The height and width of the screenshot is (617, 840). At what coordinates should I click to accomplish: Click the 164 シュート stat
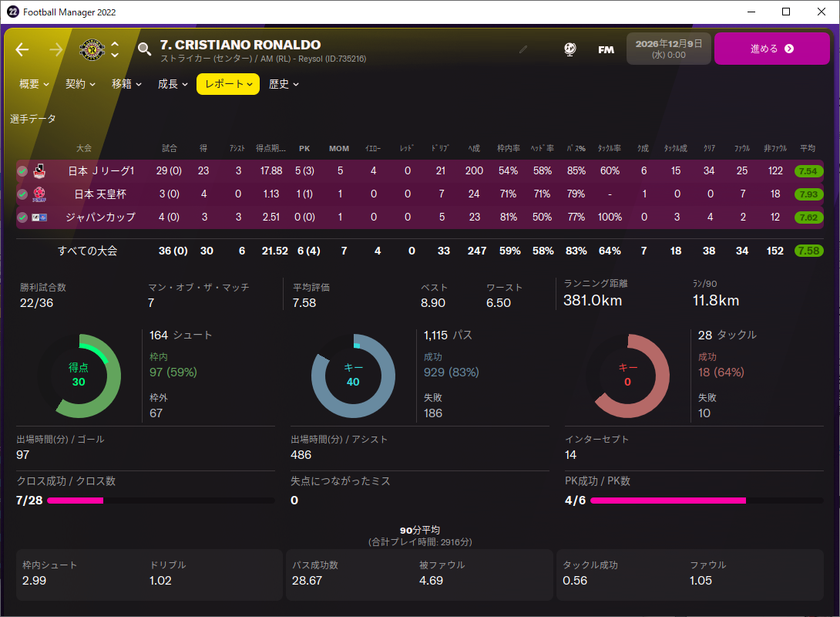[180, 335]
